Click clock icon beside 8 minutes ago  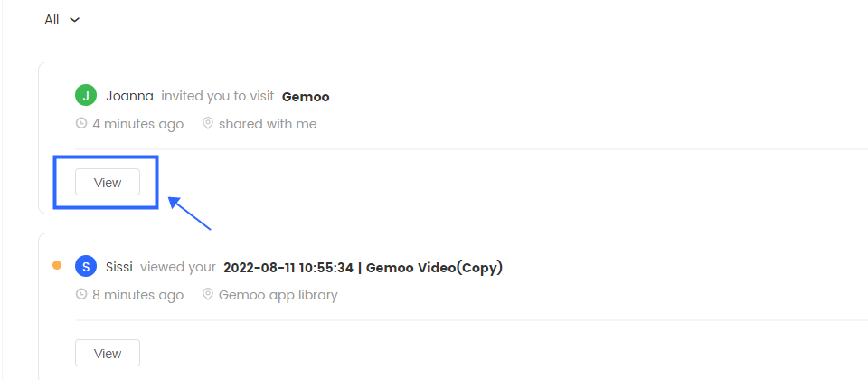pyautogui.click(x=81, y=295)
